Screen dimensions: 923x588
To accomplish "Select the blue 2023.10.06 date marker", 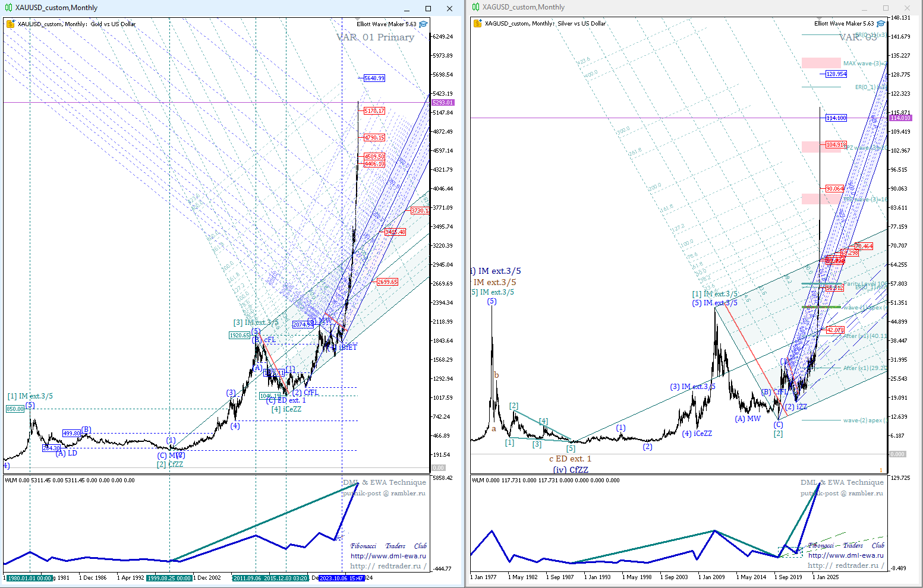I will [341, 578].
